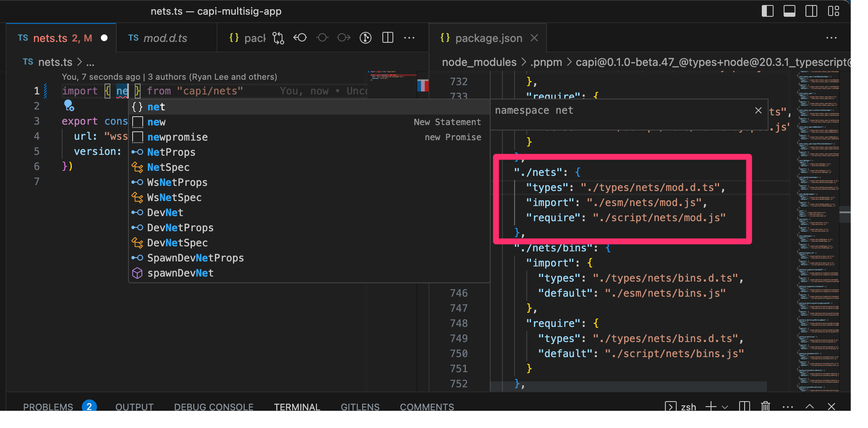Open the DEBUG CONSOLE panel tab
The image size is (868, 428).
point(214,407)
